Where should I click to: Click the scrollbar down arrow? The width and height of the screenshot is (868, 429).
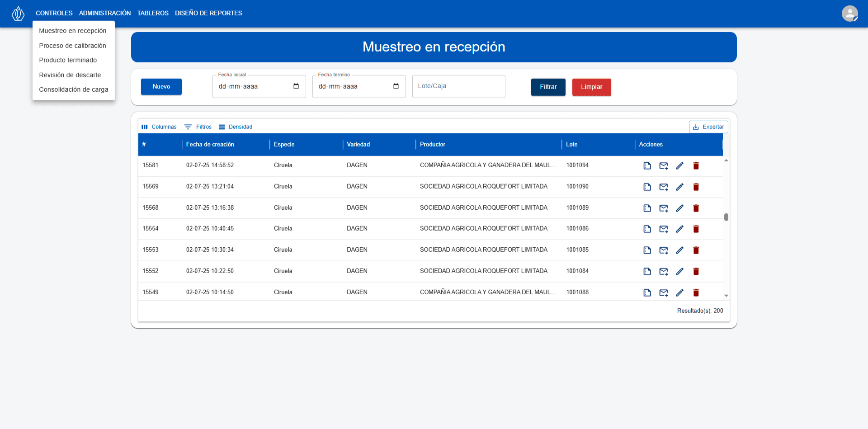726,296
